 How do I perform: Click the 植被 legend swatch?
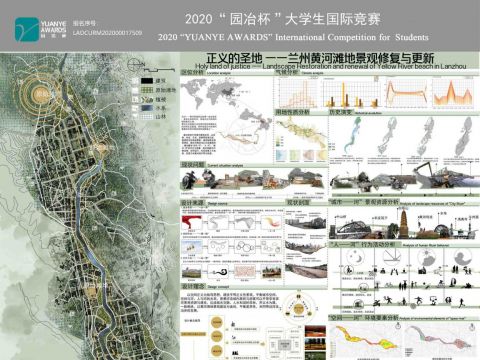pyautogui.click(x=147, y=99)
